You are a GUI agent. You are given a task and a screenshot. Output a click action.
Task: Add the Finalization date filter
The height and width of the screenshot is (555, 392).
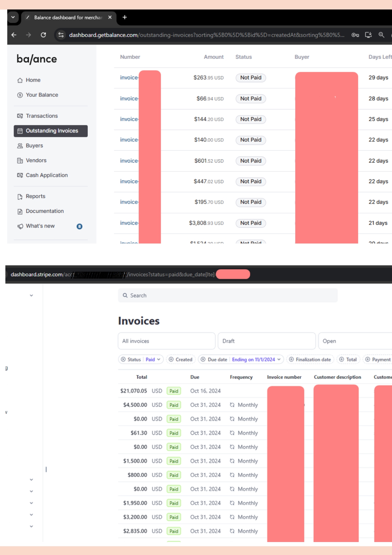(x=310, y=360)
